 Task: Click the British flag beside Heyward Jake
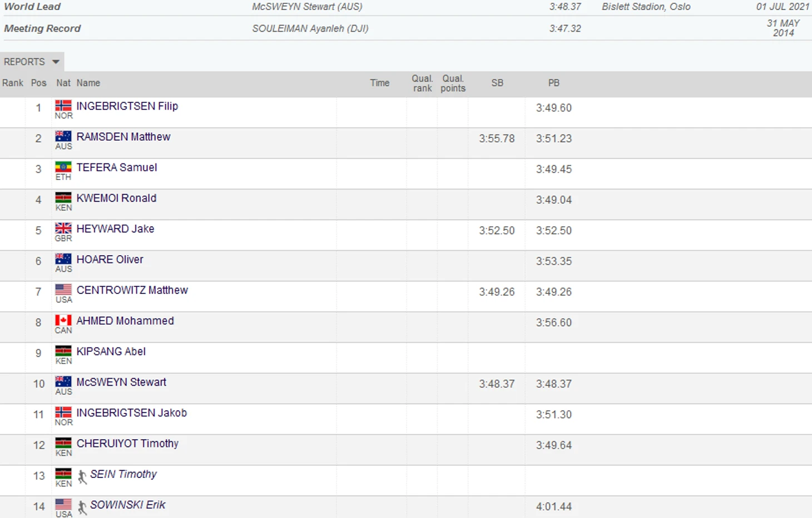(x=63, y=228)
